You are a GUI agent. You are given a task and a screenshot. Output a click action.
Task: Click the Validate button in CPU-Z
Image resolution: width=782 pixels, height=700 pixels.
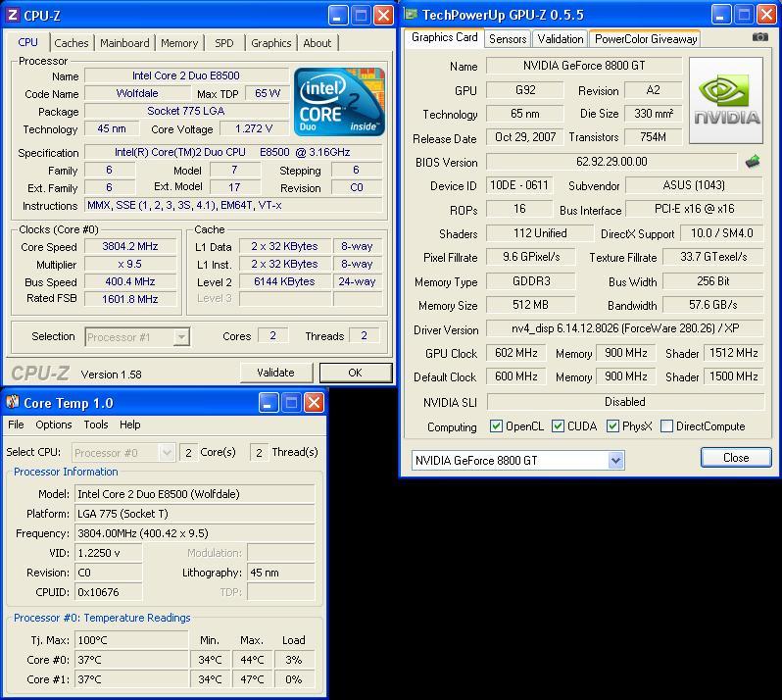(x=275, y=373)
